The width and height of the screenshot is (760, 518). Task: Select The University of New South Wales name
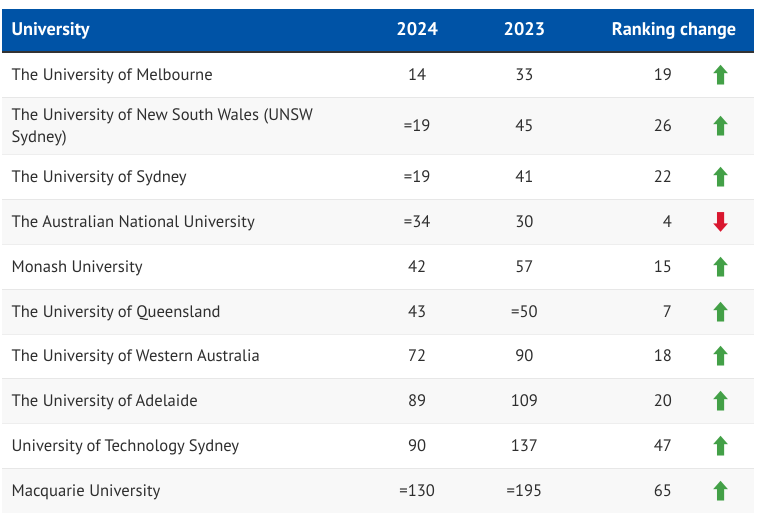(162, 126)
